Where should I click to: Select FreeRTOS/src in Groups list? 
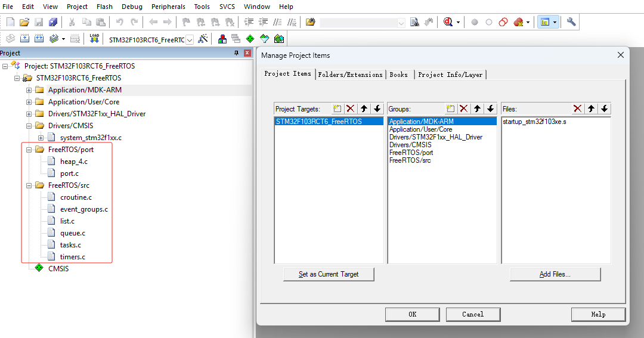410,160
